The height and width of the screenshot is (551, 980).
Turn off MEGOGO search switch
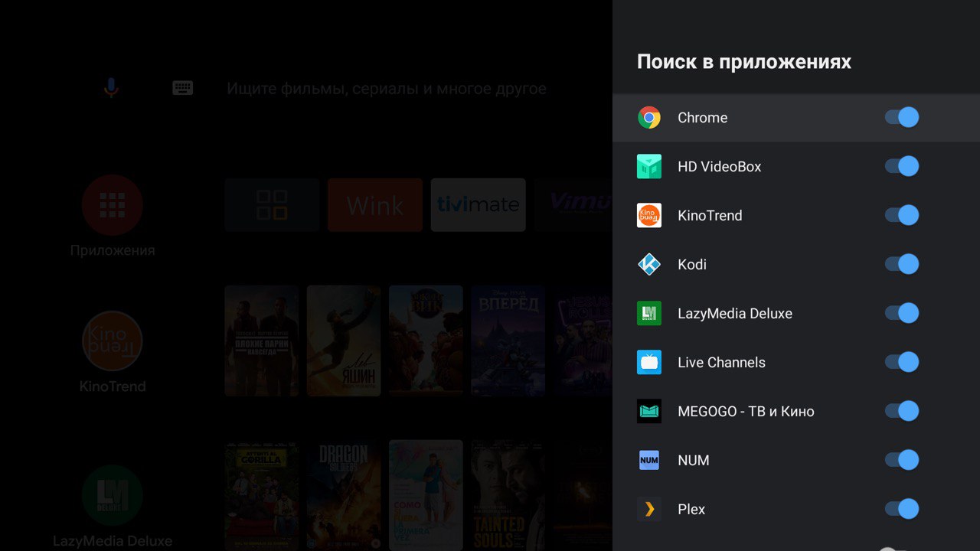(902, 412)
